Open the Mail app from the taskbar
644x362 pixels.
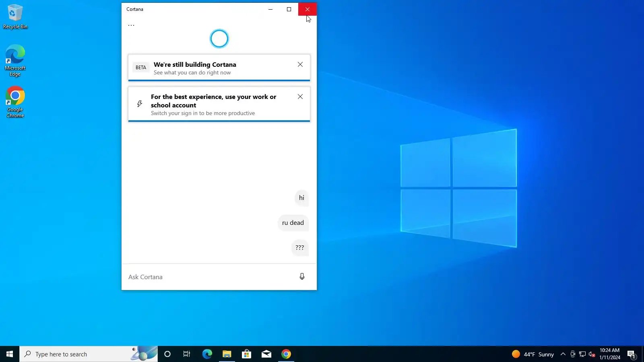tap(266, 354)
